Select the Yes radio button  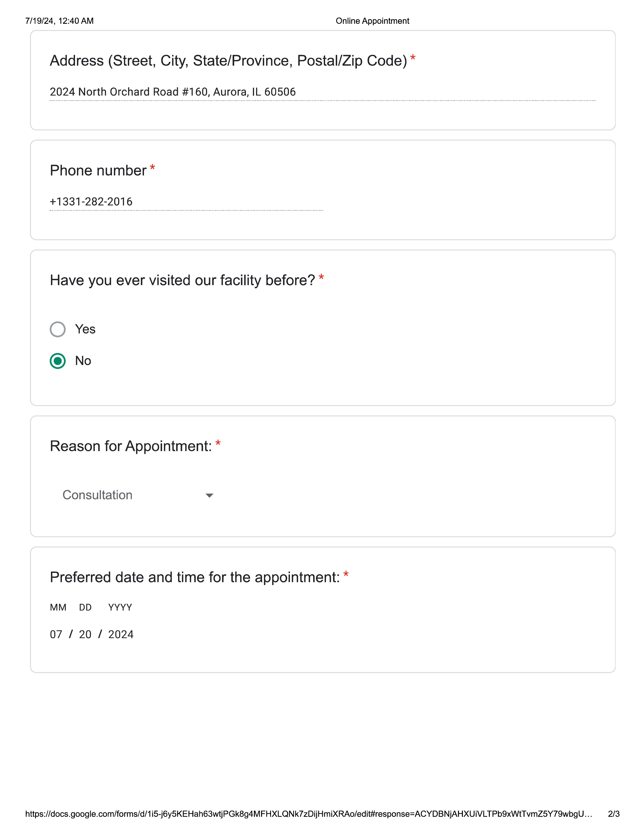click(58, 329)
